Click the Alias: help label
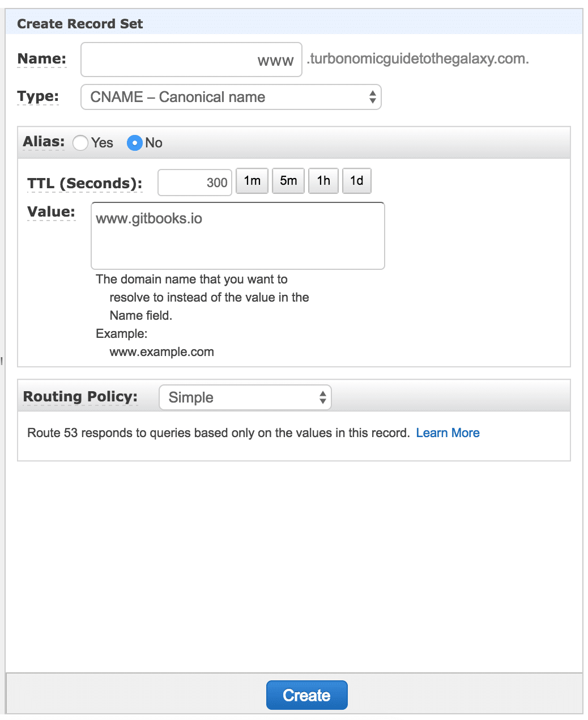The image size is (588, 720). tap(44, 142)
